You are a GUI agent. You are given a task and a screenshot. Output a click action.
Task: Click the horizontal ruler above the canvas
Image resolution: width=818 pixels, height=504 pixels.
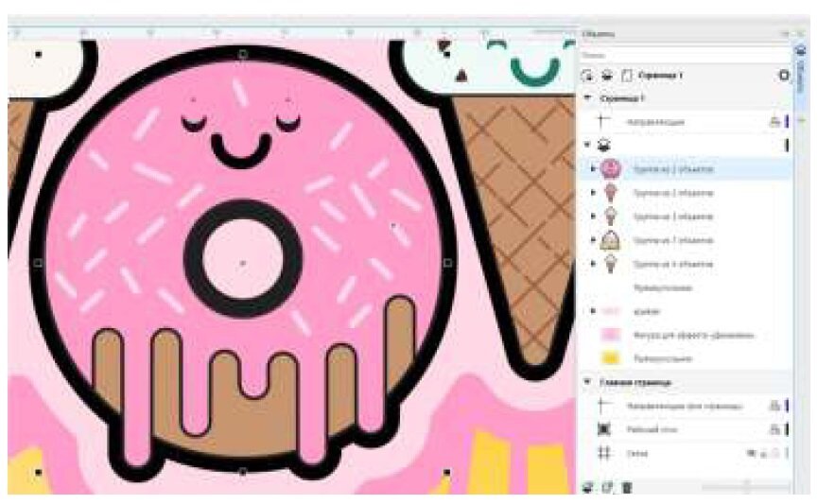[x=292, y=33]
